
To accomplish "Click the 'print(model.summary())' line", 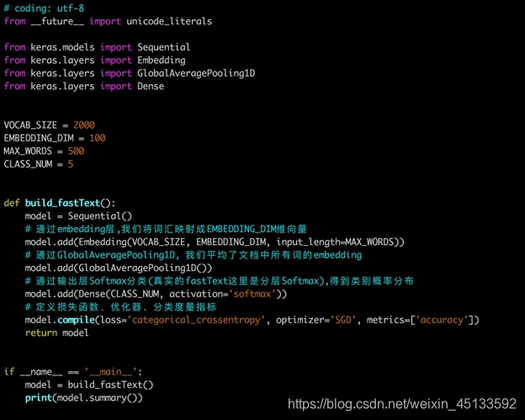I will [83, 398].
